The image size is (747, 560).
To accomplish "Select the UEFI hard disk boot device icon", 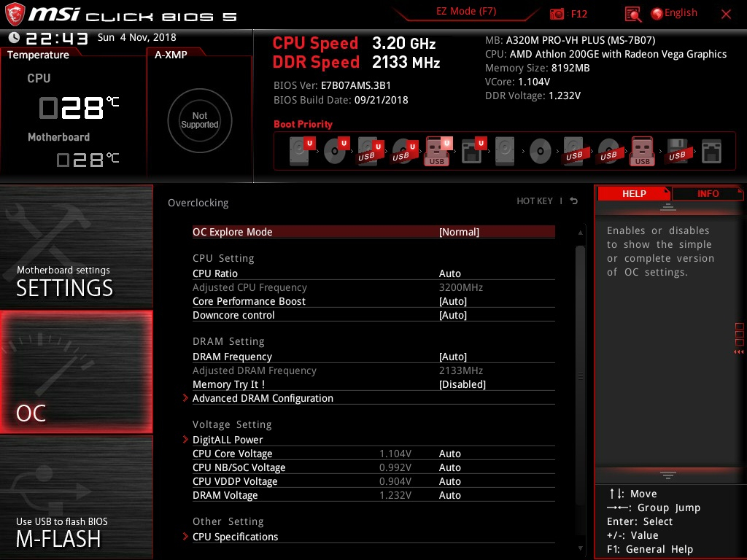I will pyautogui.click(x=302, y=150).
